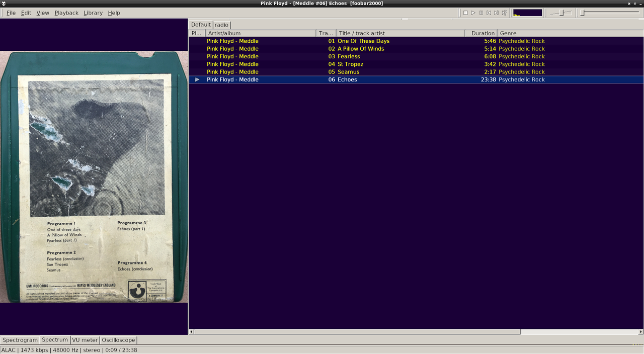Viewport: 644px width, 354px height.
Task: Sort by the Duration column header
Action: pyautogui.click(x=481, y=33)
